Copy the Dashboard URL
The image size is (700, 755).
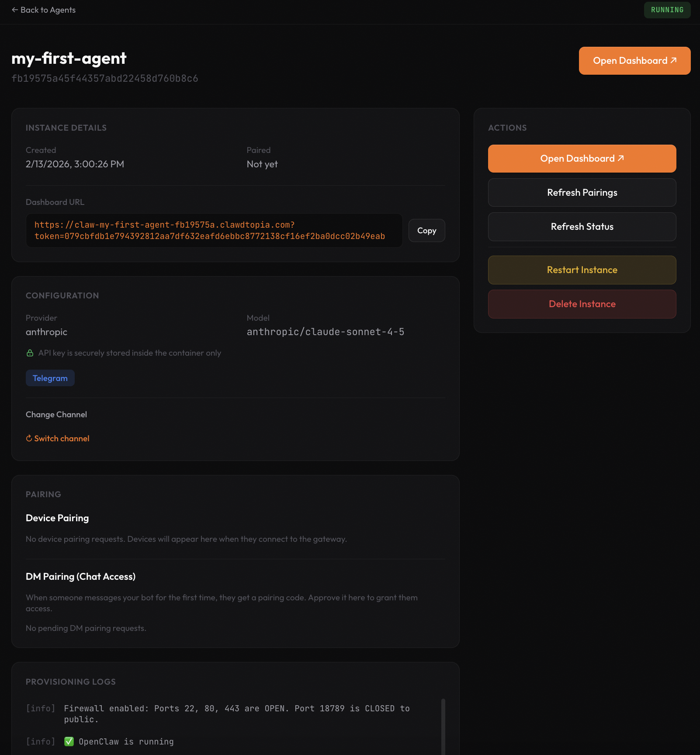click(426, 230)
